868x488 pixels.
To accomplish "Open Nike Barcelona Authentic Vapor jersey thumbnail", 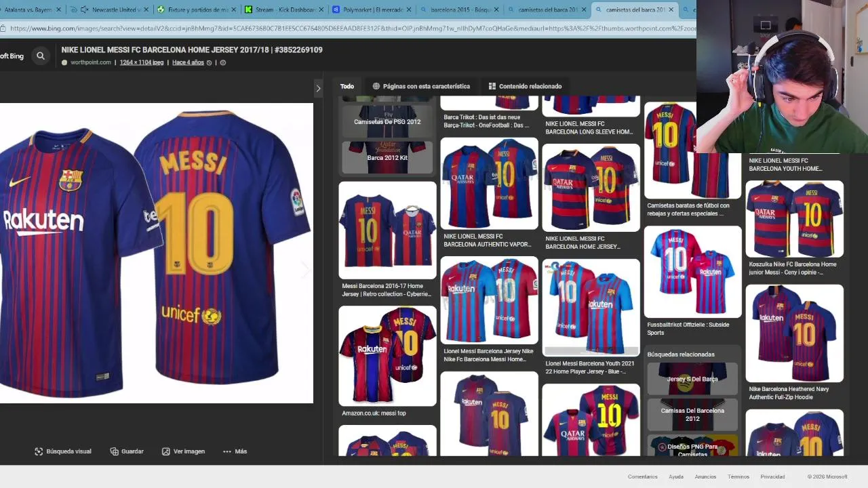I will click(x=489, y=184).
